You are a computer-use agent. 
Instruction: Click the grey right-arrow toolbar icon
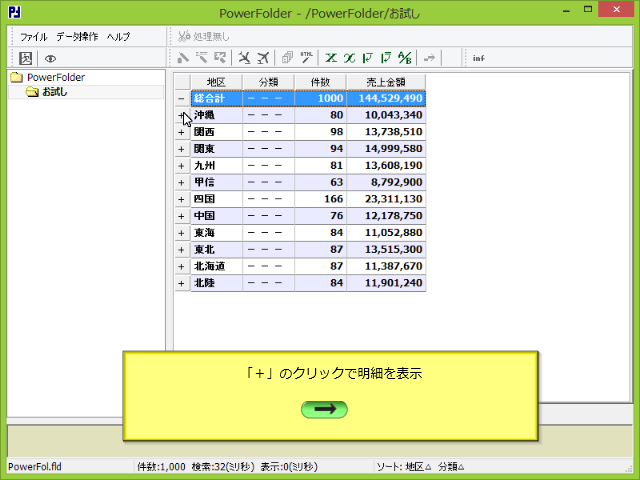tap(429, 58)
